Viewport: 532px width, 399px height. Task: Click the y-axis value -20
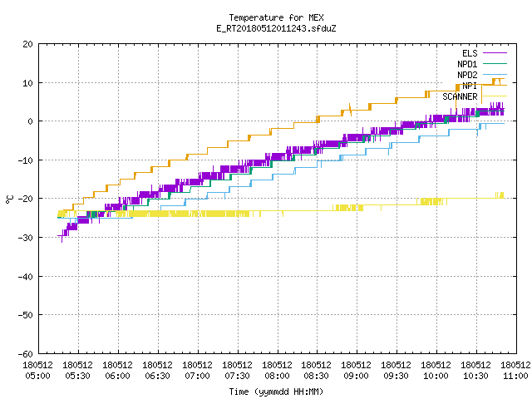[26, 199]
